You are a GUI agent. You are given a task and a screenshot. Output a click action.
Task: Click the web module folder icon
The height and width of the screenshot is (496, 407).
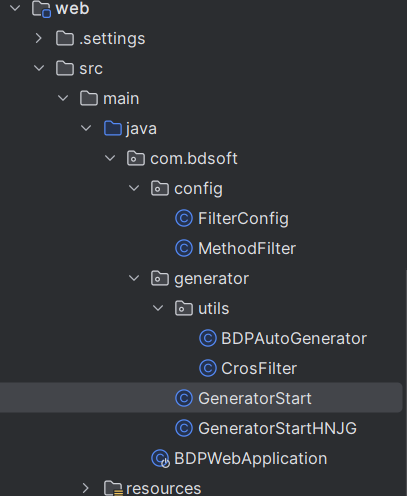coord(41,9)
